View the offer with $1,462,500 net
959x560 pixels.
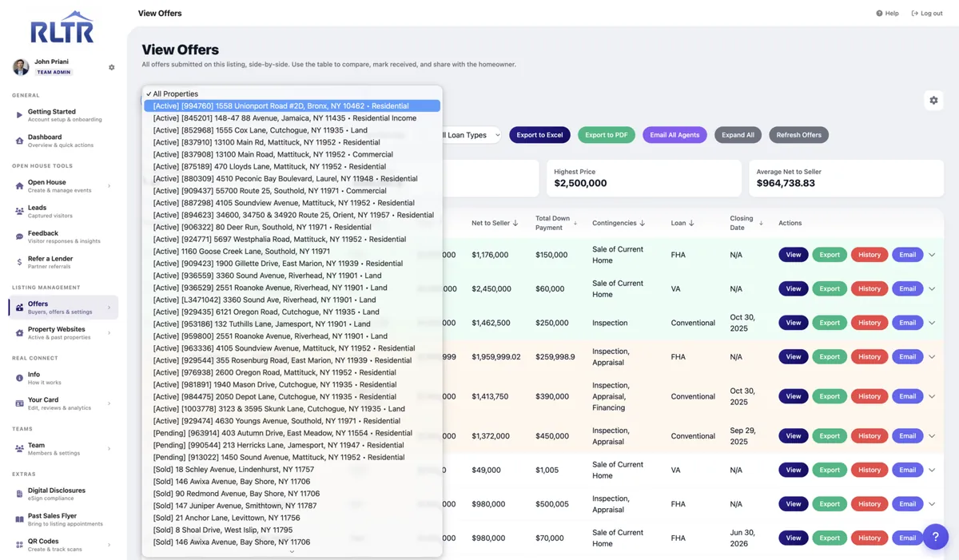point(794,323)
